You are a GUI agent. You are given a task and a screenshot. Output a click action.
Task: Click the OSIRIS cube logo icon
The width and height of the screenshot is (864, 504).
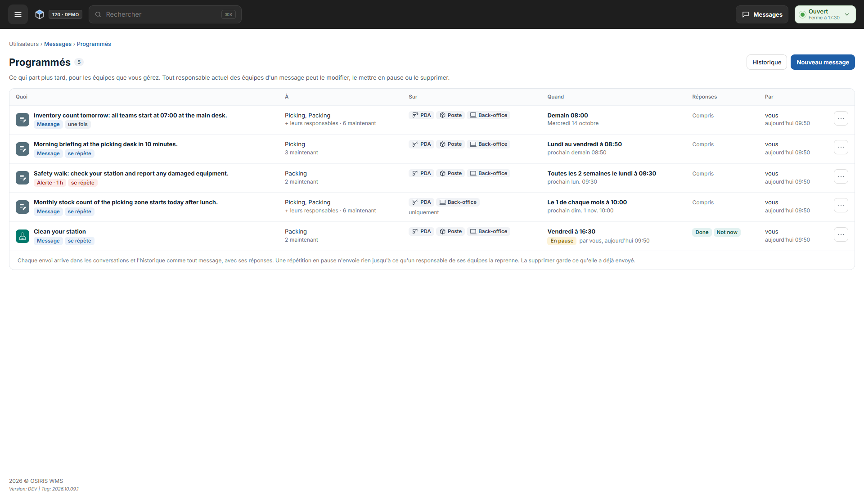coord(40,14)
